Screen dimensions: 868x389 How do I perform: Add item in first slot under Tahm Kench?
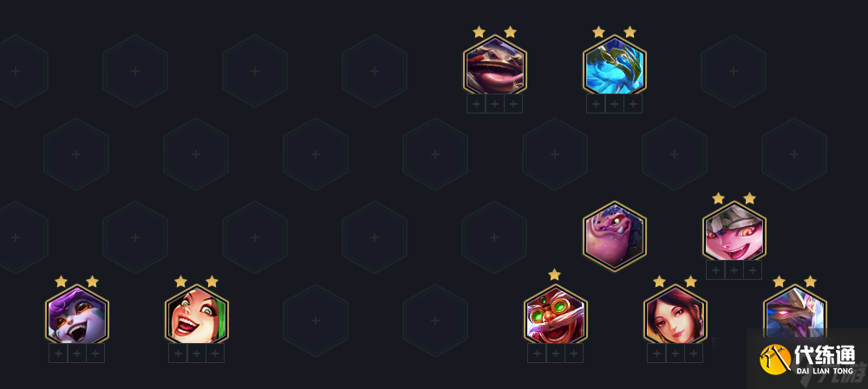click(x=476, y=103)
